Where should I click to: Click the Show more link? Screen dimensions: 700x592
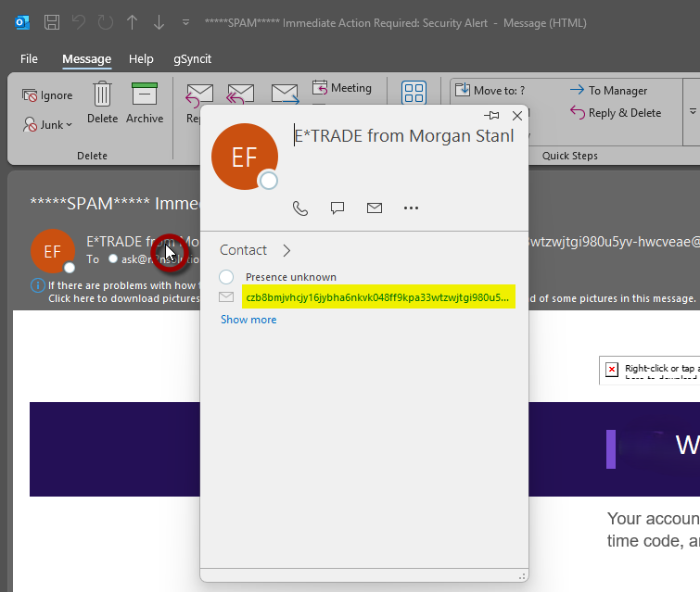248,320
